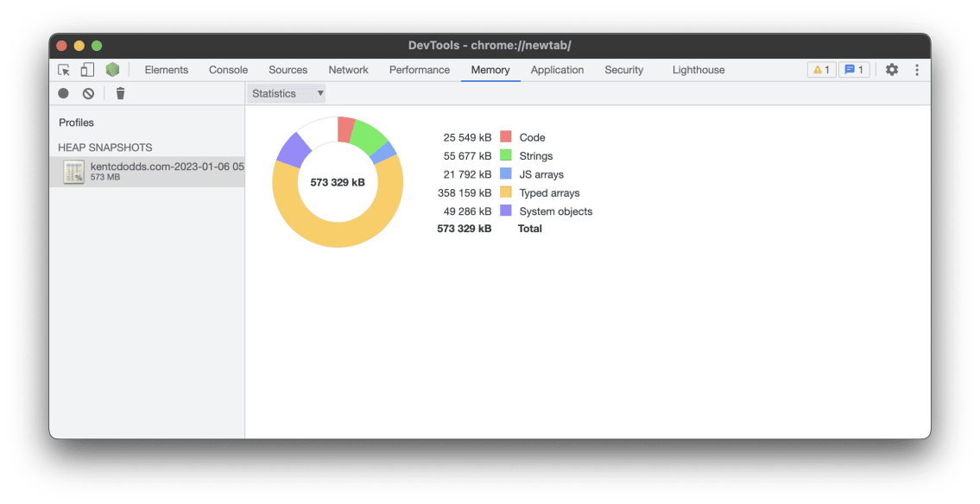The image size is (980, 504).
Task: Click the yellow typed arrays chart segment
Action: click(338, 234)
